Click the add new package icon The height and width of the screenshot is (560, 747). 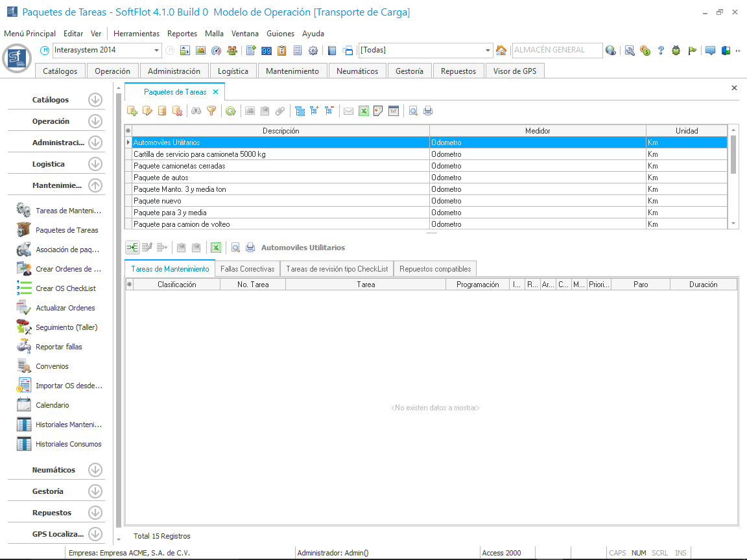(x=132, y=111)
